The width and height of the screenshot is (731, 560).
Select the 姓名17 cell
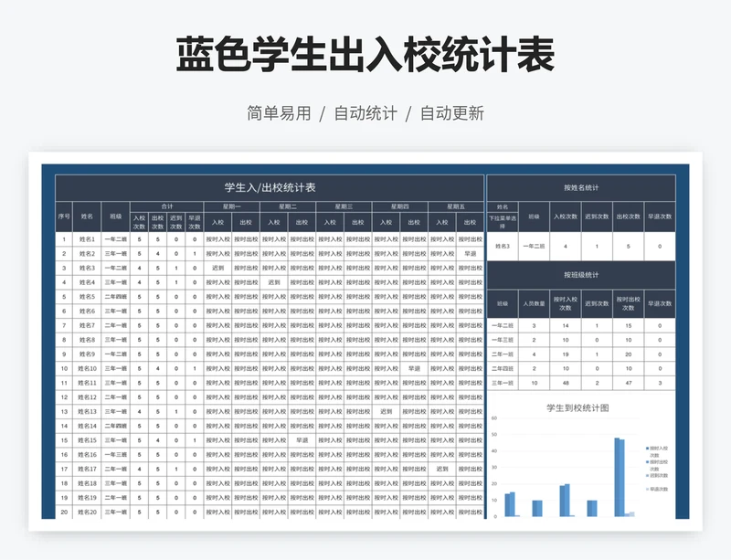(x=87, y=469)
